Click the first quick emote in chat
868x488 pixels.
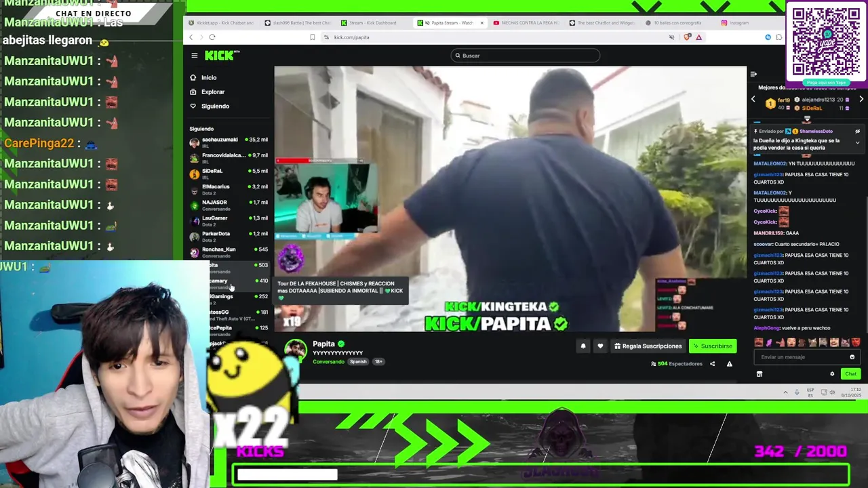[758, 342]
